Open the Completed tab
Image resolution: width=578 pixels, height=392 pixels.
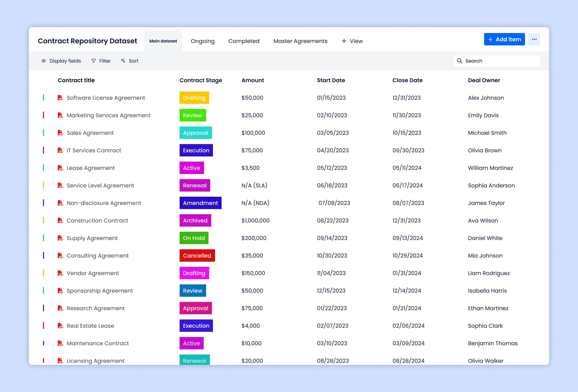(244, 41)
